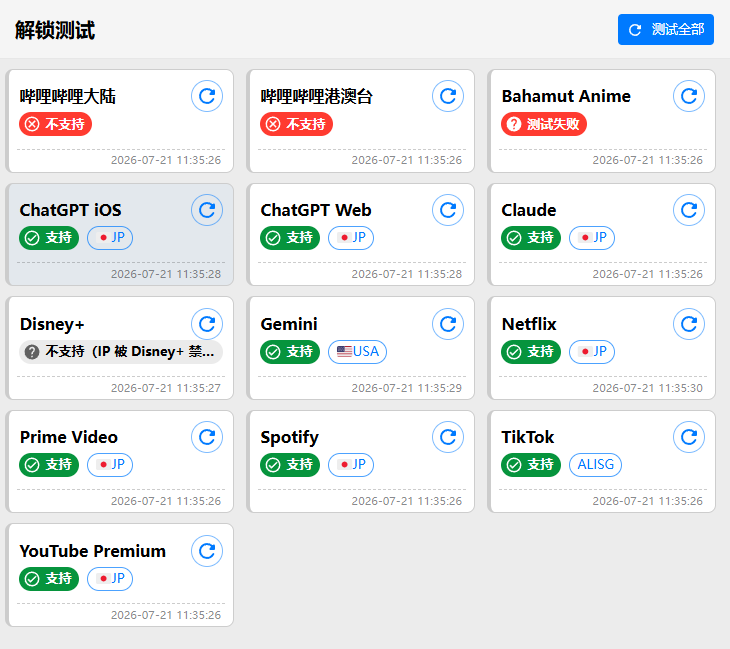Select the Bahamut Anime title
730x649 pixels.
click(x=566, y=96)
